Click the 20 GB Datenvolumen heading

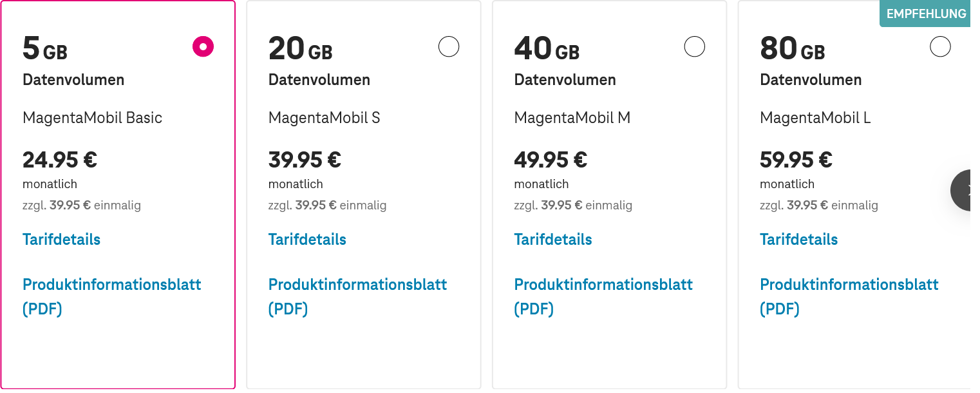pyautogui.click(x=319, y=61)
